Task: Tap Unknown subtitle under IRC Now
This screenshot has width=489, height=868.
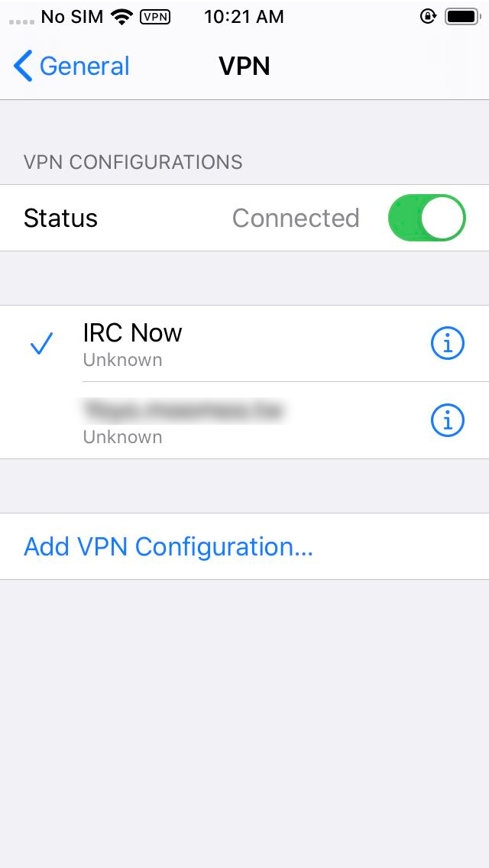Action: pyautogui.click(x=122, y=360)
